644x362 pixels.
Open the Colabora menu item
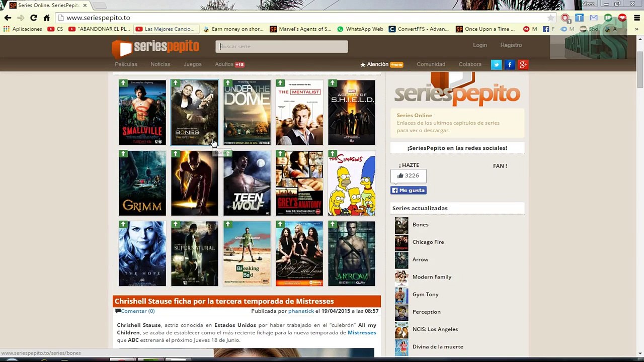(470, 64)
